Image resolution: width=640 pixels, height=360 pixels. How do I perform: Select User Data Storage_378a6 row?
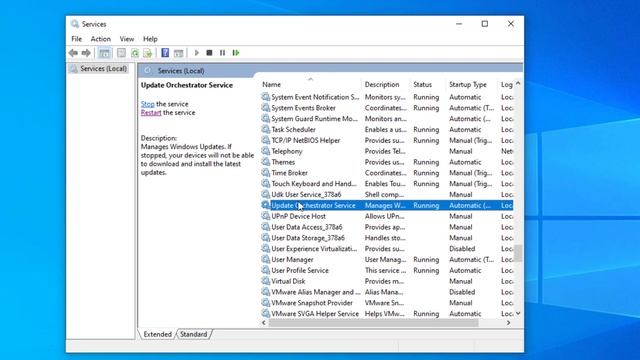point(387,238)
